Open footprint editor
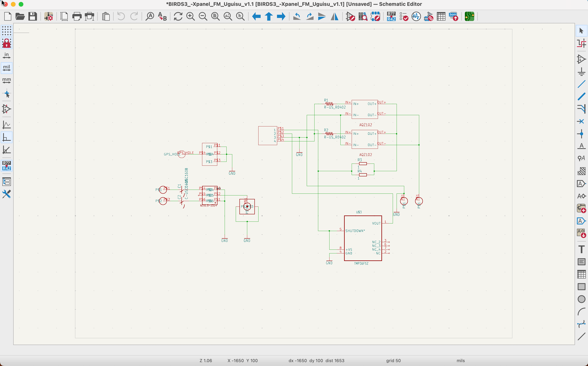Screen dimensions: 588x366 (375, 17)
